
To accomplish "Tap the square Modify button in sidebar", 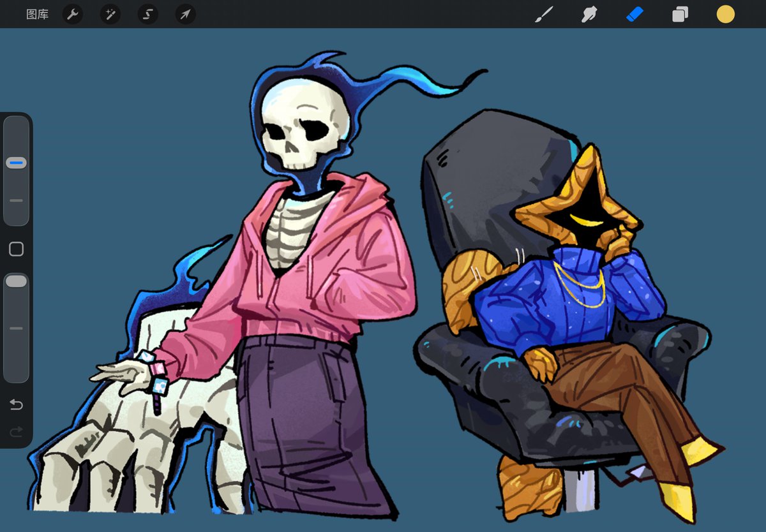I will 17,249.
